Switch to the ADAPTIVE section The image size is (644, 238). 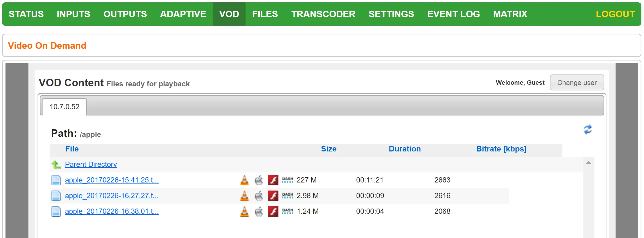click(x=183, y=14)
